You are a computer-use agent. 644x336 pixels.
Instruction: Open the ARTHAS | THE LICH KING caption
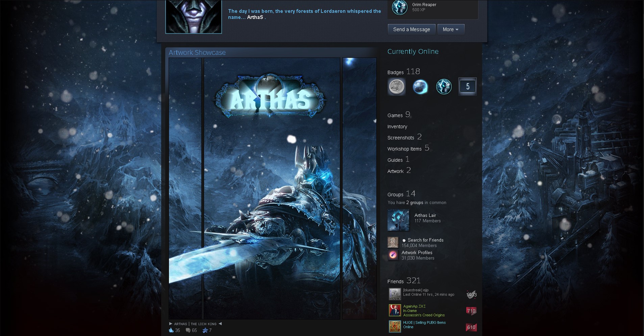tap(195, 324)
